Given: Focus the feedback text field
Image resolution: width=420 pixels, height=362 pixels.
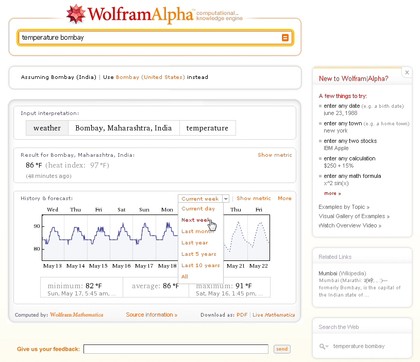Looking at the screenshot, I should pos(176,349).
